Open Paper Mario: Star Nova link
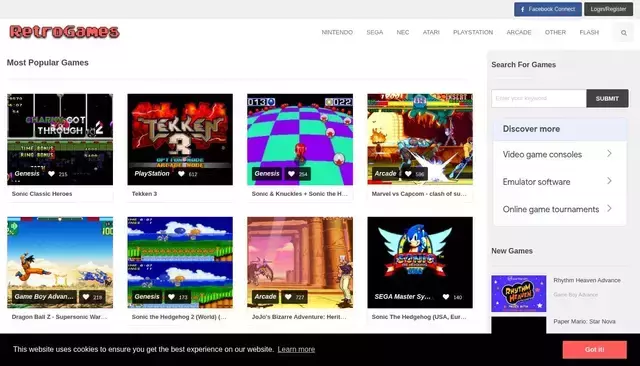Image resolution: width=640 pixels, height=366 pixels. 584,322
